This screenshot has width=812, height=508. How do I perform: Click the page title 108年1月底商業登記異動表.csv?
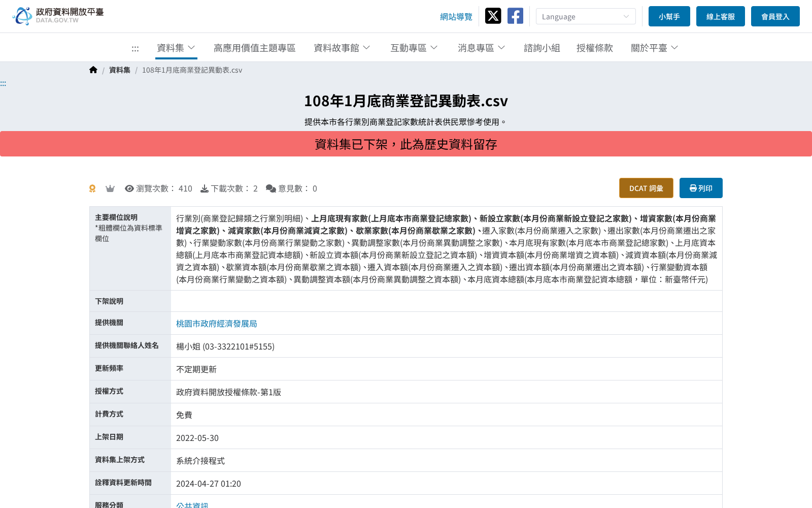406,101
